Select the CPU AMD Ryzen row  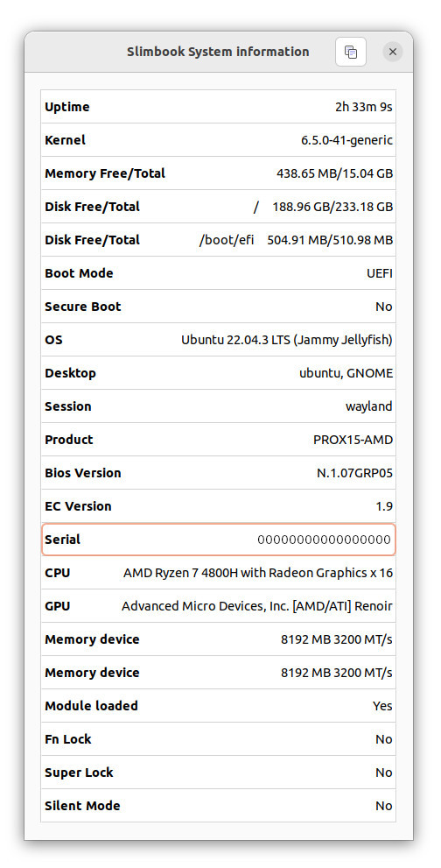click(x=219, y=573)
